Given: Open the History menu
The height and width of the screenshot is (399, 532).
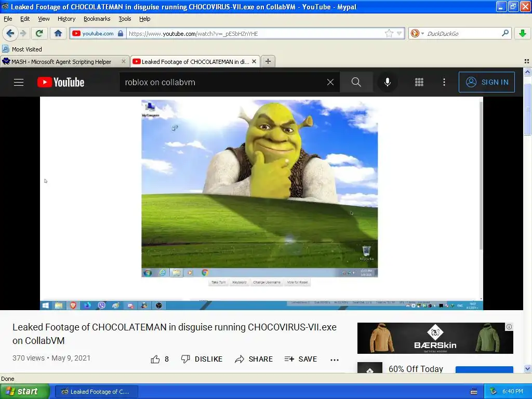Looking at the screenshot, I should tap(66, 19).
